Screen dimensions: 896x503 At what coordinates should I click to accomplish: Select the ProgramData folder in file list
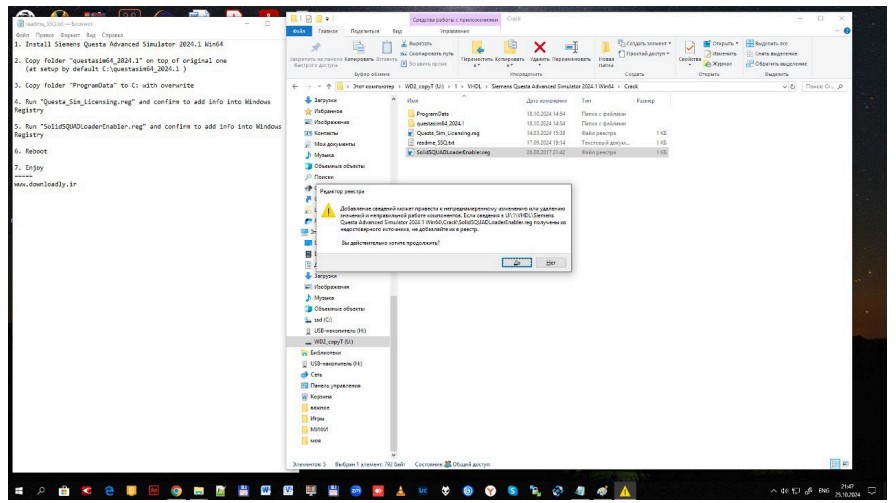coord(433,114)
